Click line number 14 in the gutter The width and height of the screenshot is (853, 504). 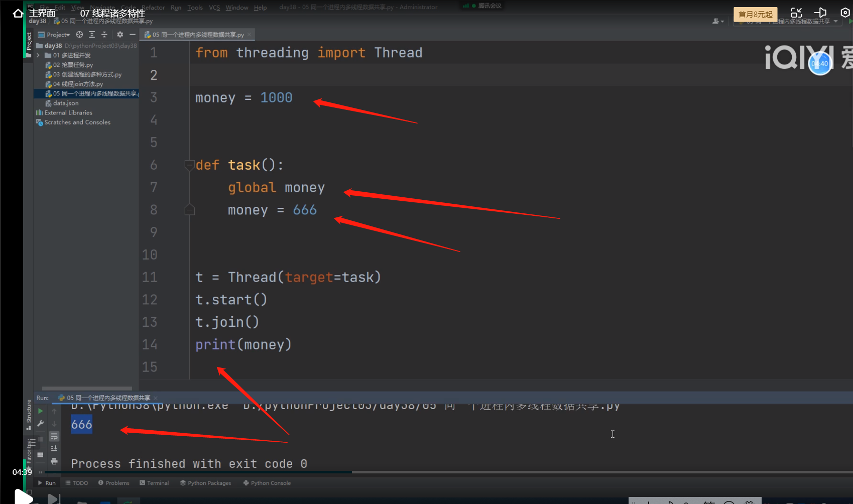tap(150, 344)
